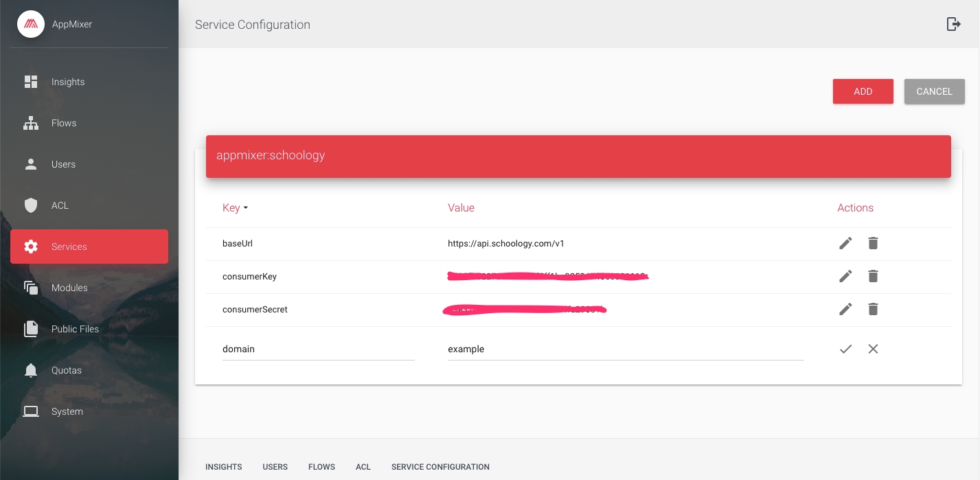
Task: Open the Modules sidebar section
Action: click(69, 288)
